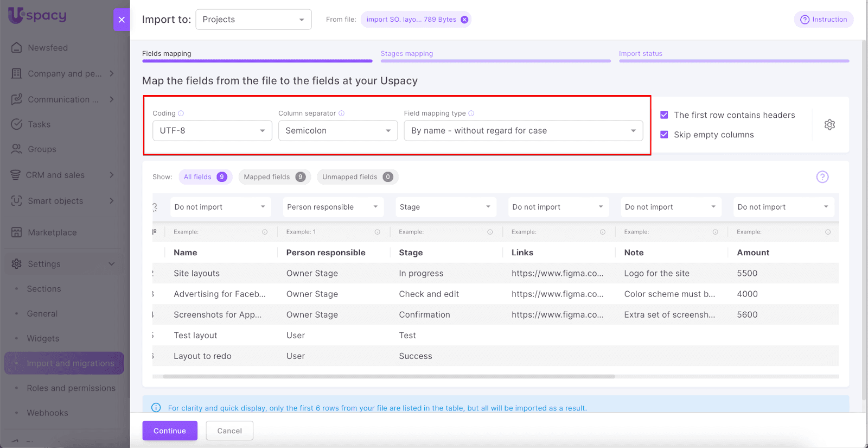Click the horizontal scrollbar under the table
Viewport: 868px width, 448px height.
coord(388,376)
